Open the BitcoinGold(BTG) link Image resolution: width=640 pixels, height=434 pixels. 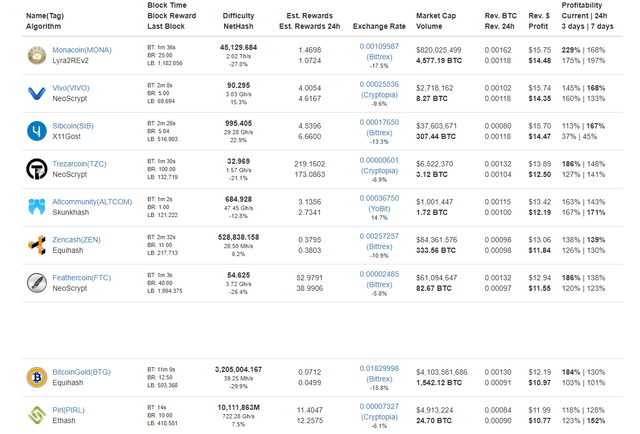coord(81,372)
